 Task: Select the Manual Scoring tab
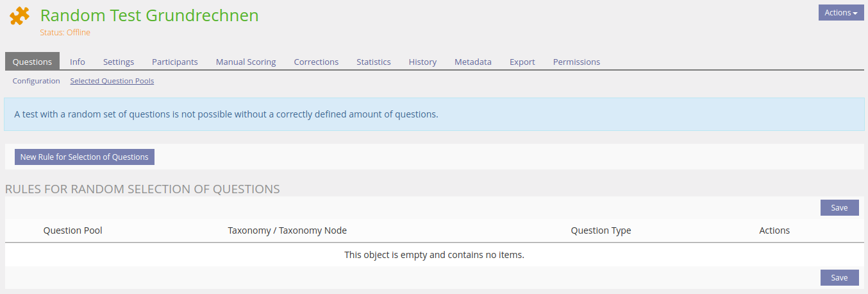point(246,62)
